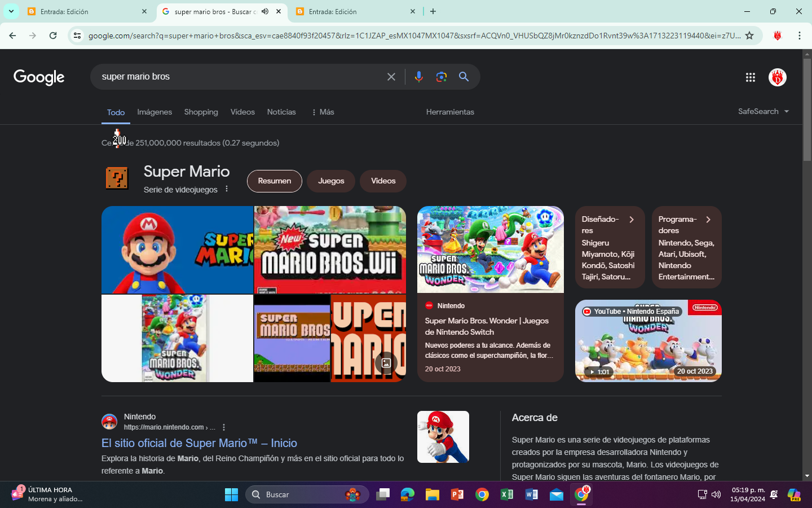Open PowerPoint from the taskbar
812x508 pixels.
(457, 494)
